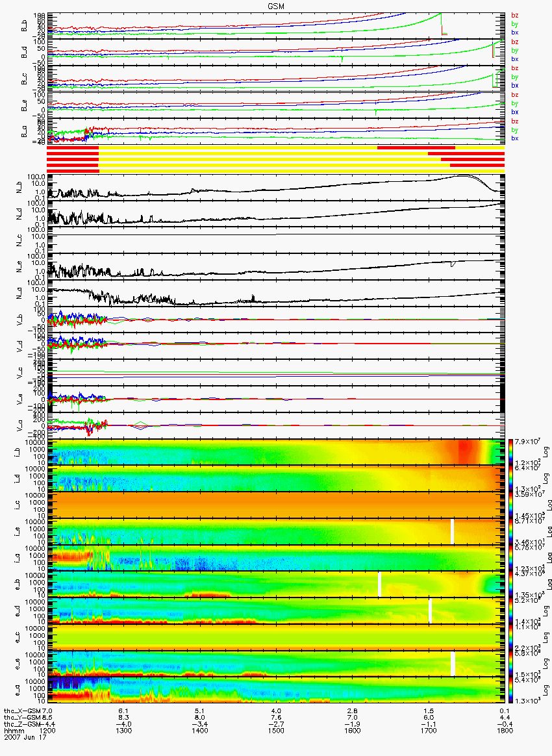Image resolution: width=552 pixels, height=756 pixels.
Task: Click the e_a electron spectrogram panel label
Action: (x=18, y=690)
